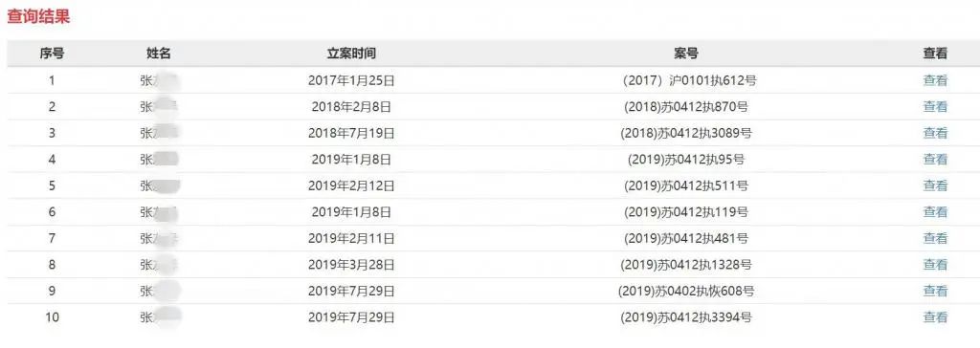Open 查看 for case 苏0412执511号
The image size is (980, 348).
pyautogui.click(x=935, y=185)
